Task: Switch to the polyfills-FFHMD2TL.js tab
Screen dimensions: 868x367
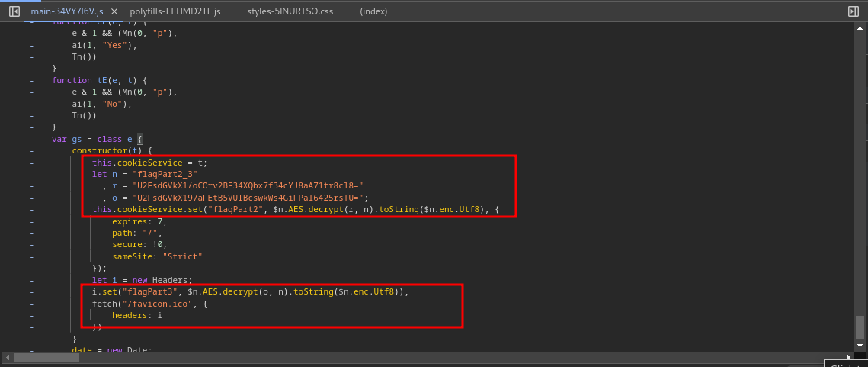Action: click(x=175, y=12)
